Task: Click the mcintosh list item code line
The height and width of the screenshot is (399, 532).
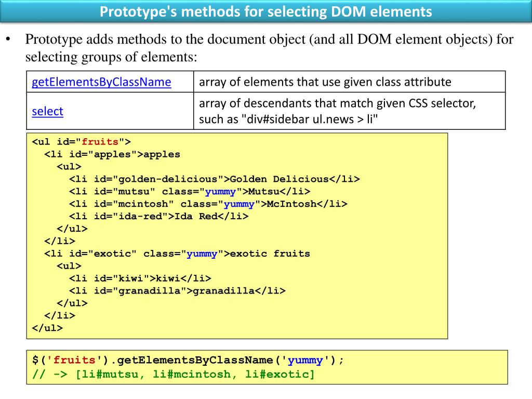Action: click(x=208, y=204)
